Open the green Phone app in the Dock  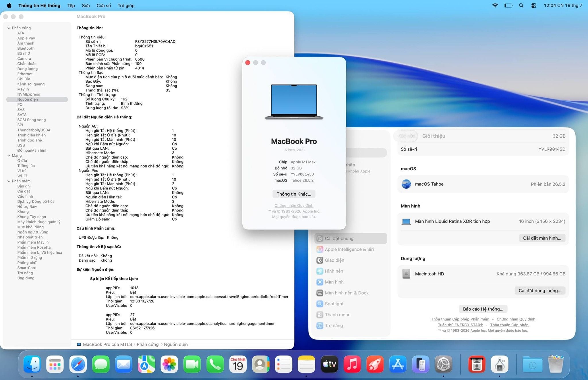tap(215, 364)
